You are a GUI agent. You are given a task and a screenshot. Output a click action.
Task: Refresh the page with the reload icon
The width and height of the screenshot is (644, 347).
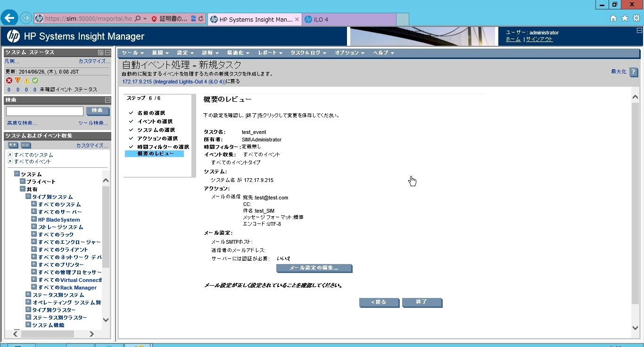point(201,19)
